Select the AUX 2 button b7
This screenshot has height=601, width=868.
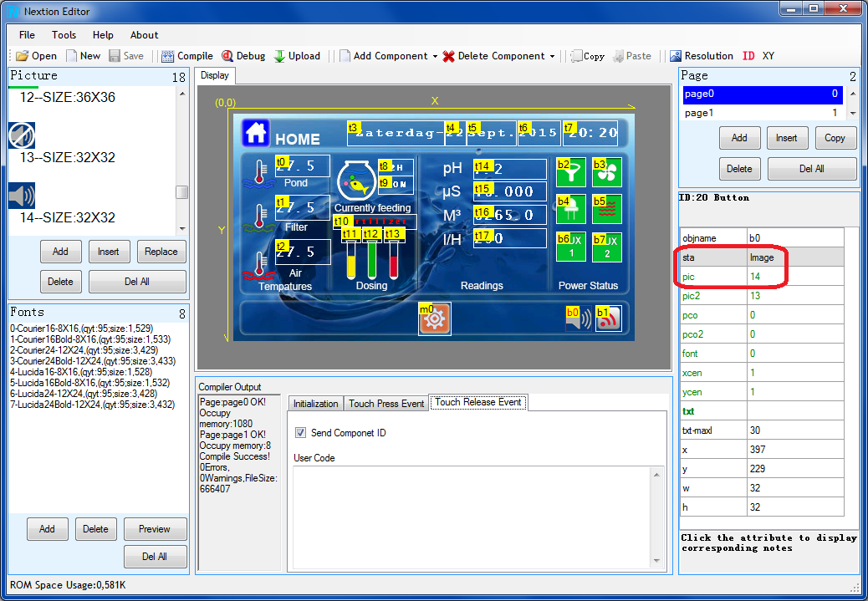(x=607, y=247)
